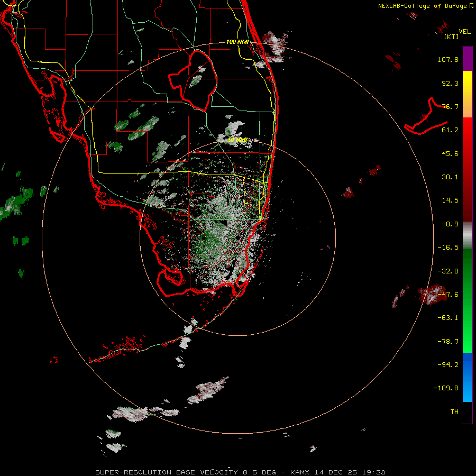This screenshot has width=476, height=476.
Task: Click the VEL legend title
Action: 465,32
